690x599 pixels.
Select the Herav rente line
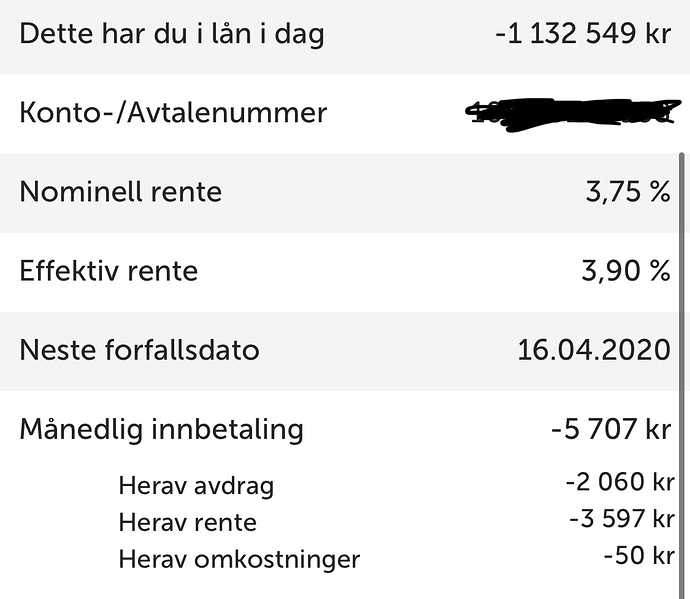coord(187,523)
